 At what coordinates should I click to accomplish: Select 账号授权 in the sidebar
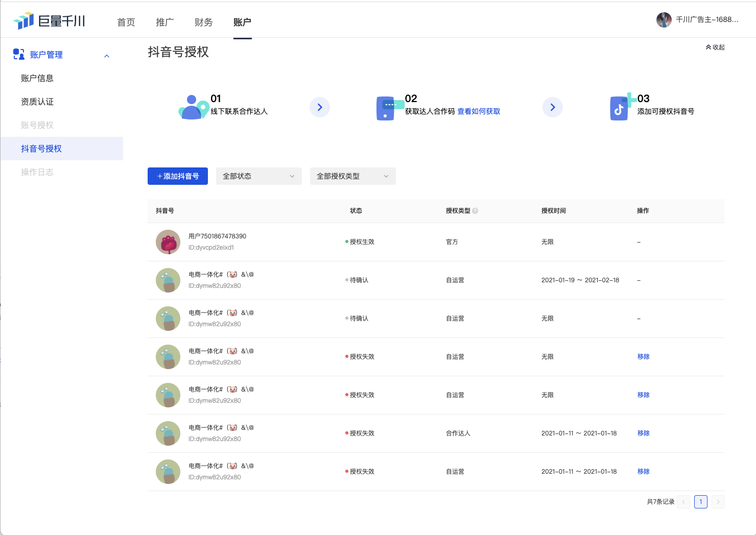[37, 125]
